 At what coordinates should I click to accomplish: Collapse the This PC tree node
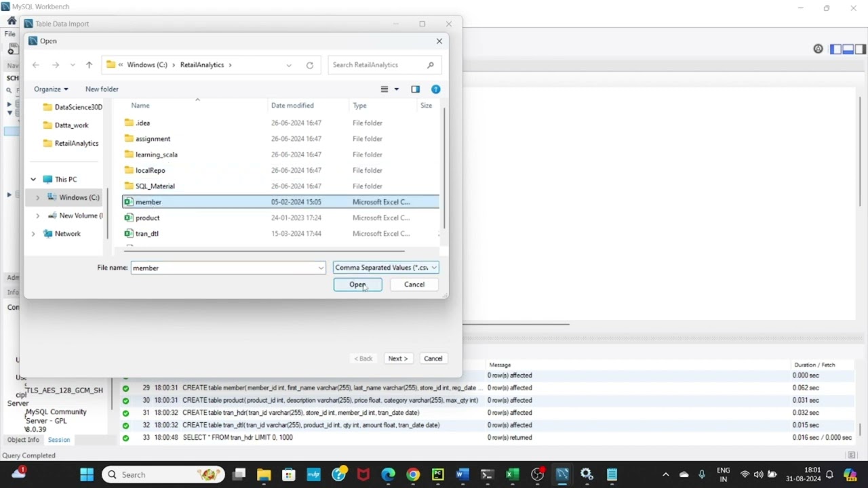(x=33, y=180)
